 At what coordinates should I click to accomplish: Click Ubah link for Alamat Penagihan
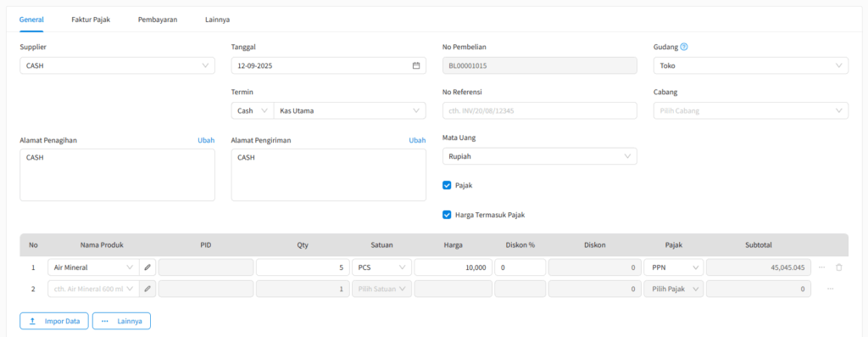(206, 140)
